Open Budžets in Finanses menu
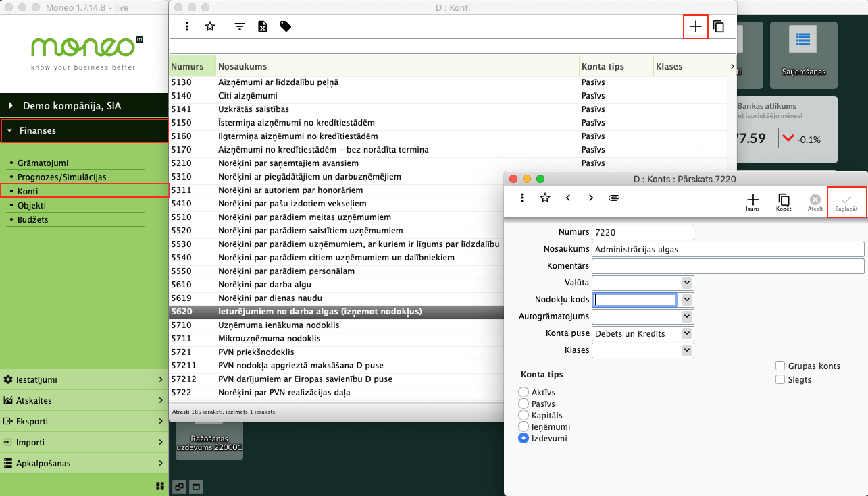 (32, 219)
